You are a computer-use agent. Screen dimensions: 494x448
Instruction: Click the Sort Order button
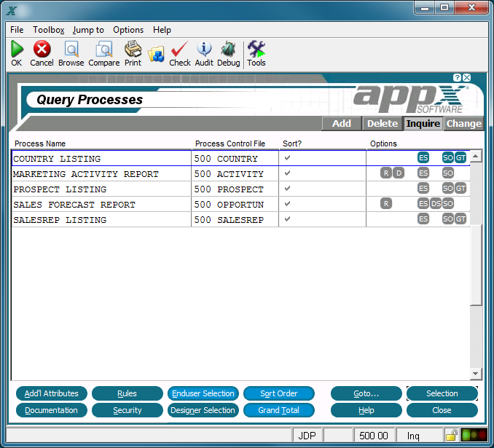pos(279,393)
